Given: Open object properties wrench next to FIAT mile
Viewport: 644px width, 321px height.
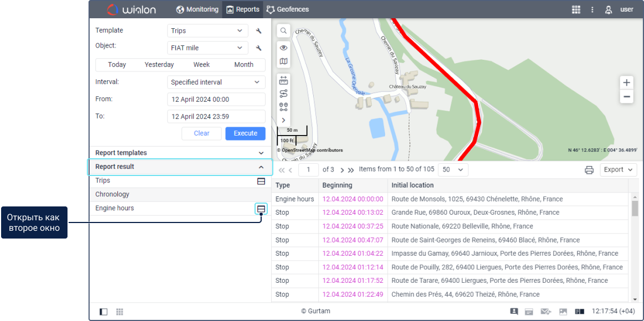Looking at the screenshot, I should tap(258, 48).
